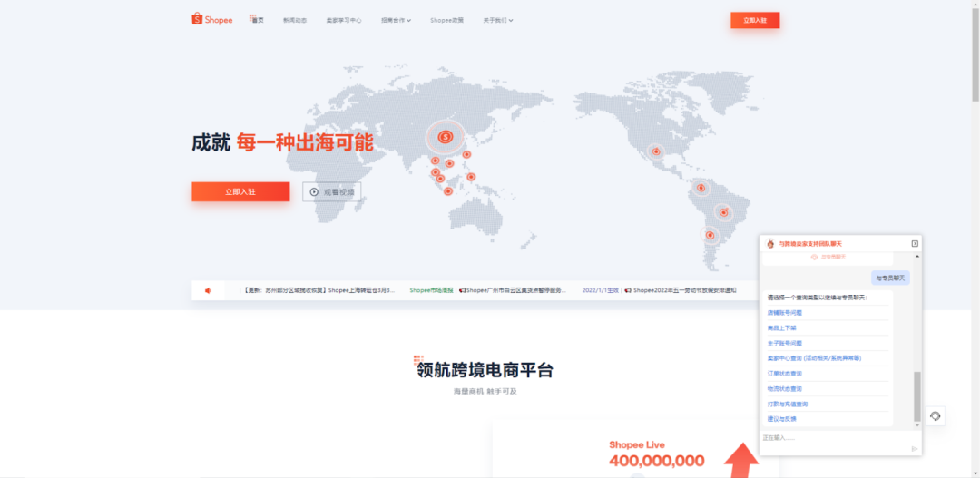Viewport: 980px width, 478px height.
Task: Expand the 关于我们 dropdown menu
Action: pyautogui.click(x=497, y=20)
